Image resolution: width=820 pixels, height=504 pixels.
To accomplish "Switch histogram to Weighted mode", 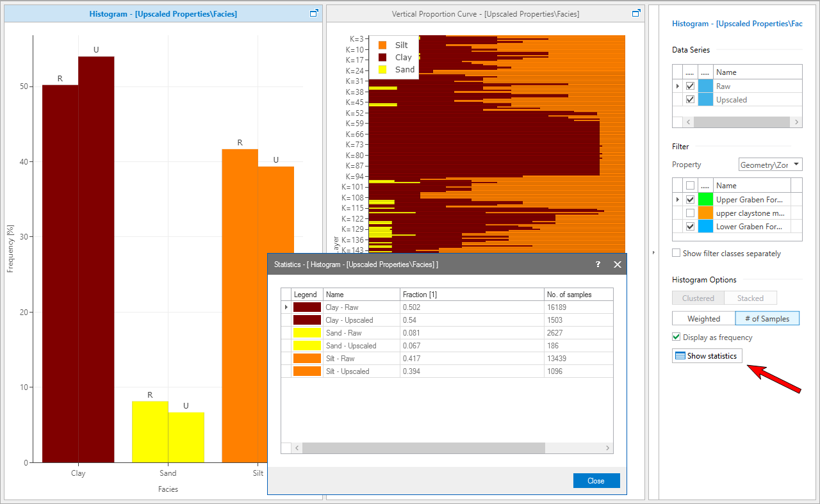I will 703,318.
